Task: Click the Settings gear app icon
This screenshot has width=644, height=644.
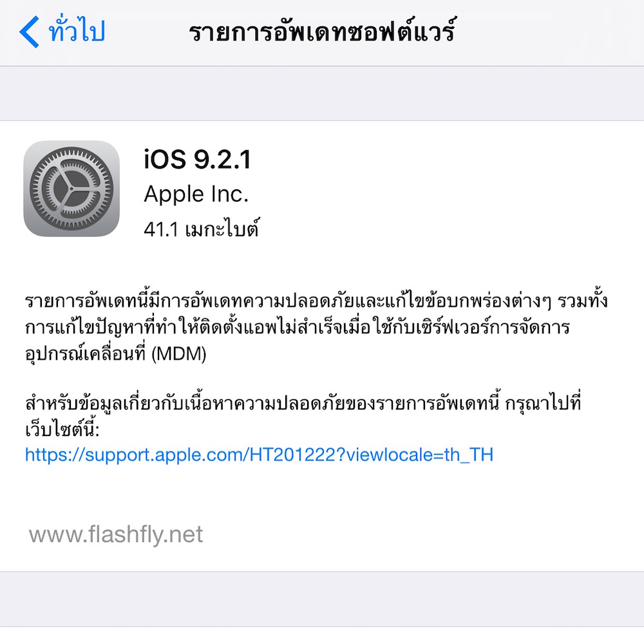Action: coord(71,189)
